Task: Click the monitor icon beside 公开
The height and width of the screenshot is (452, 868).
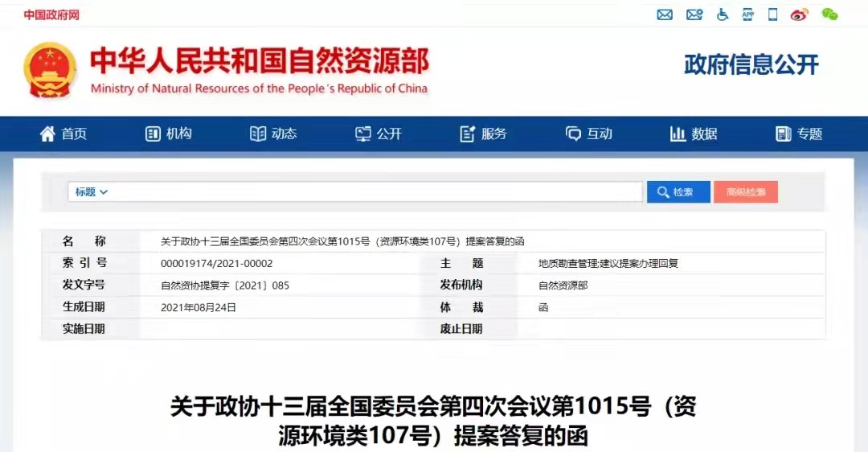Action: tap(363, 134)
